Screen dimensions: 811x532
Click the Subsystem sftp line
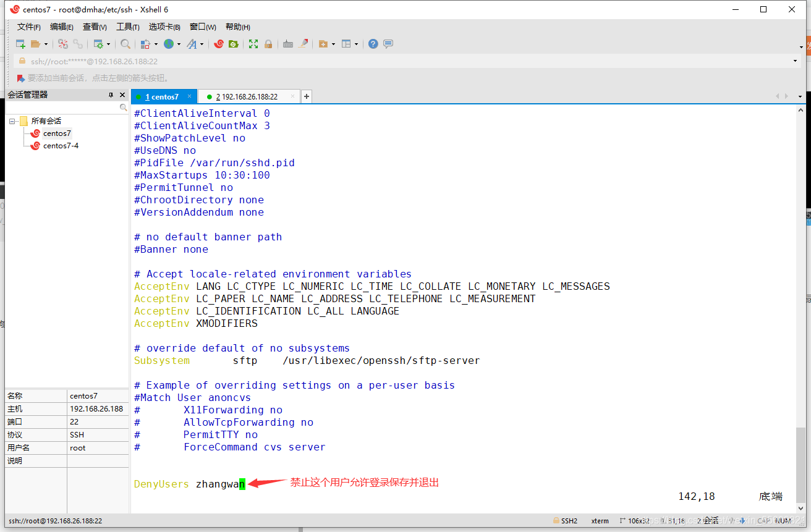[x=307, y=361]
